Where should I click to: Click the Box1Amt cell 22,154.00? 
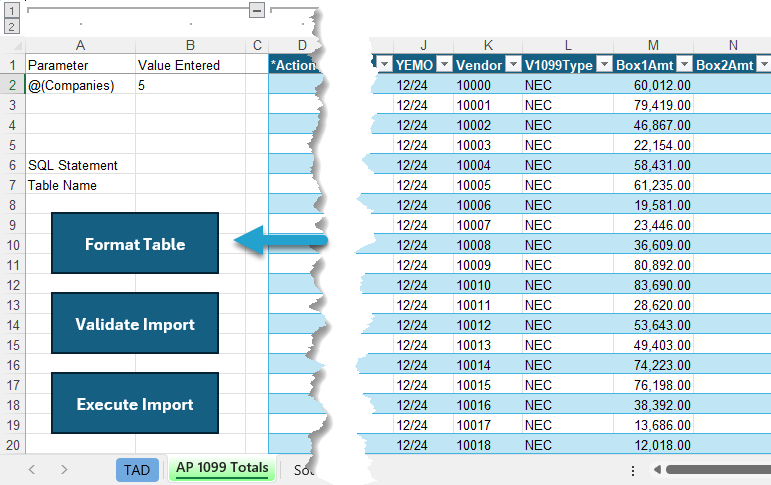(x=653, y=145)
